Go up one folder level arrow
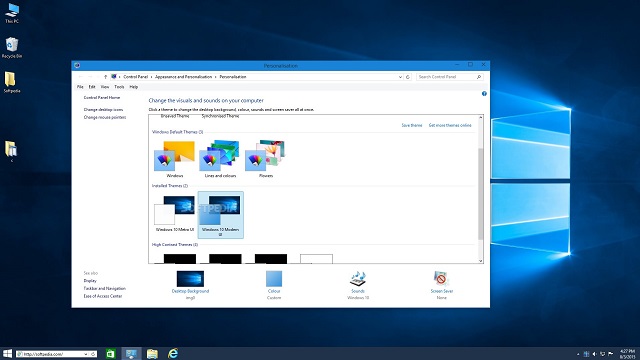 click(x=105, y=77)
